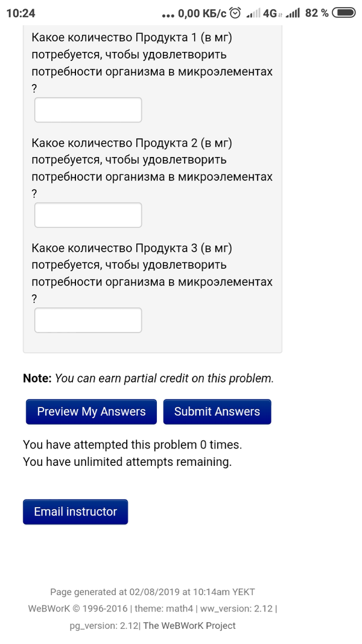The image size is (362, 644).
Task: Focus the Продукта 2 answer input field
Action: click(88, 215)
